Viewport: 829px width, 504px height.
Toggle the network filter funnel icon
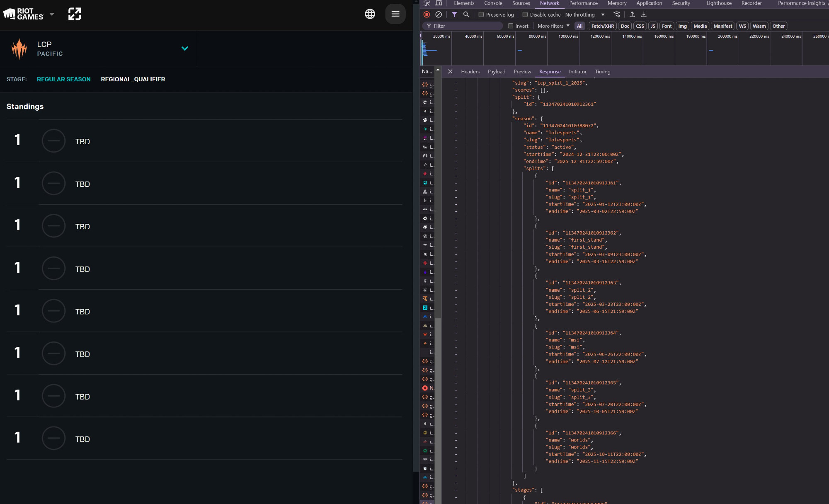[454, 15]
